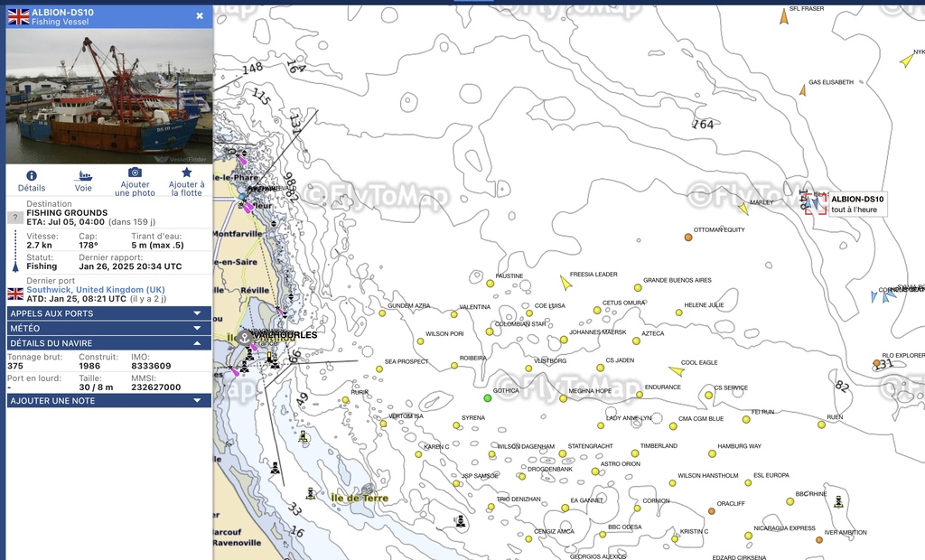
Task: Select the CORNION vessel marker
Action: [x=637, y=509]
